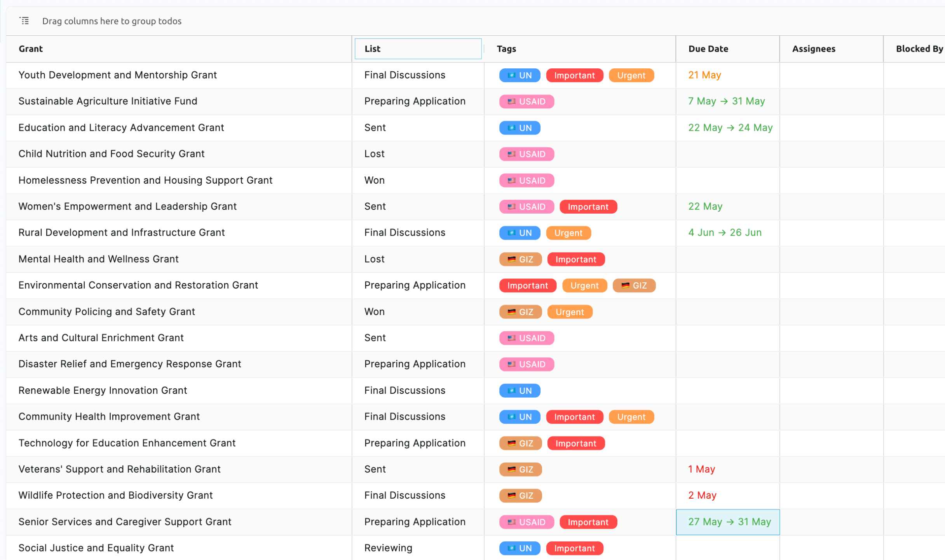Screen dimensions: 945x560
Task: Click GIZ tag on Environmental Conservation row
Action: pyautogui.click(x=634, y=285)
